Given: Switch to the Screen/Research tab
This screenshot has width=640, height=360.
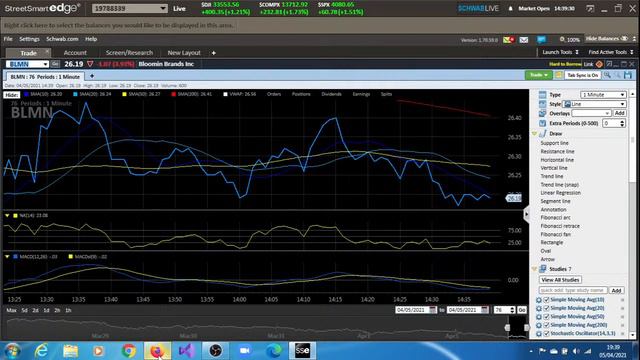Looking at the screenshot, I should tap(129, 53).
